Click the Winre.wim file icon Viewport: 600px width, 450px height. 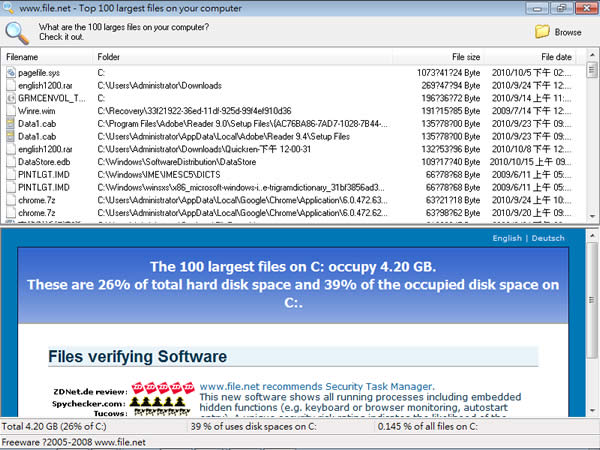click(x=10, y=111)
